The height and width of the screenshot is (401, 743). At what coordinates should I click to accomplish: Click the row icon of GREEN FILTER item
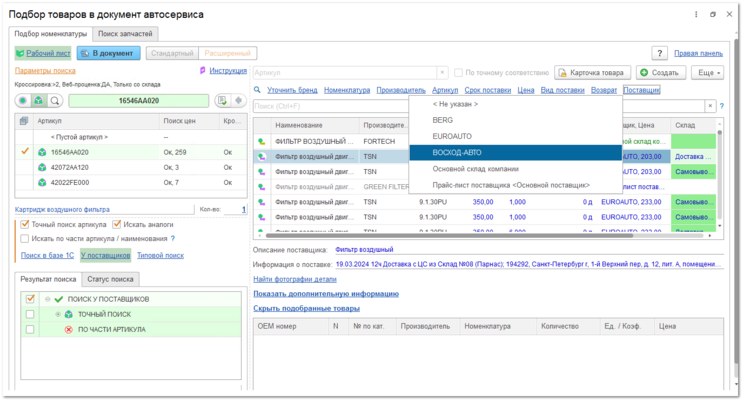coord(262,187)
